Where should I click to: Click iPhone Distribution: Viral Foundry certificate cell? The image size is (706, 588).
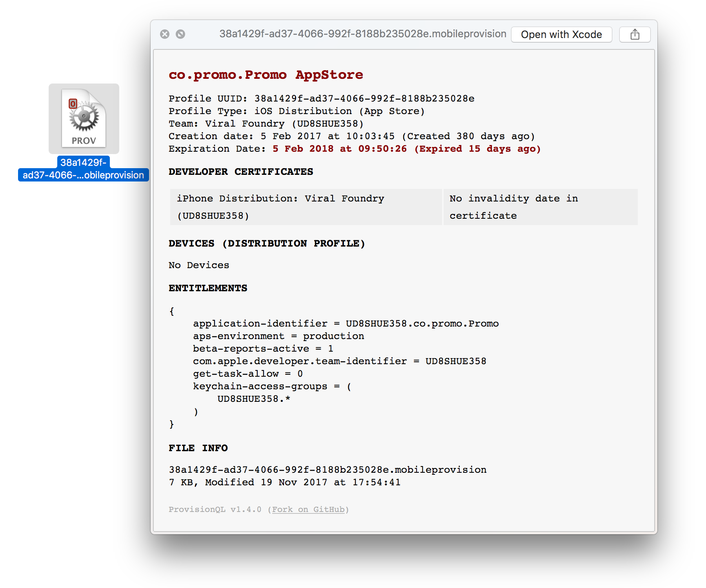click(x=306, y=207)
